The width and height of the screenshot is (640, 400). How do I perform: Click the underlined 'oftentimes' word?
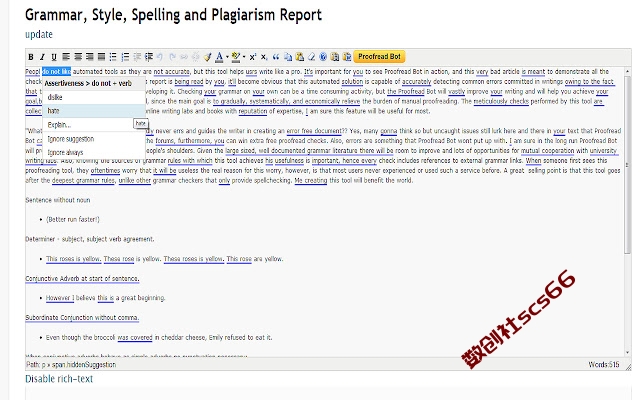(x=105, y=170)
